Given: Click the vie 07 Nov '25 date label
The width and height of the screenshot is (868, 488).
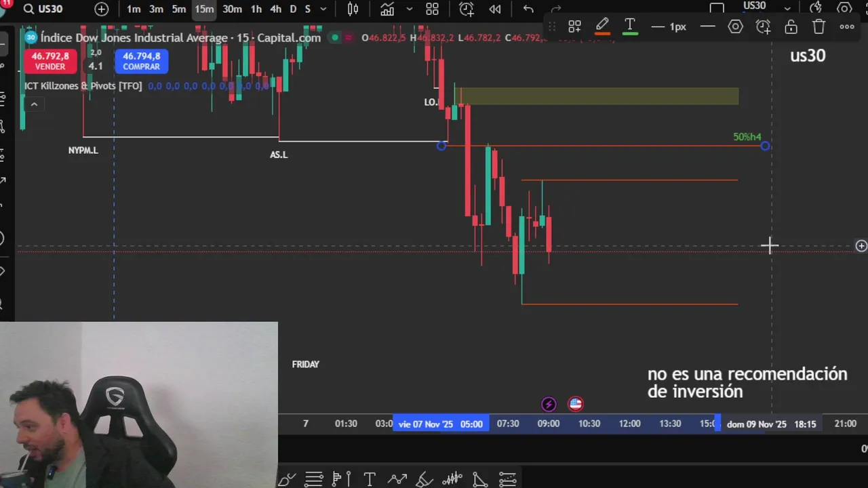Looking at the screenshot, I should (x=441, y=424).
